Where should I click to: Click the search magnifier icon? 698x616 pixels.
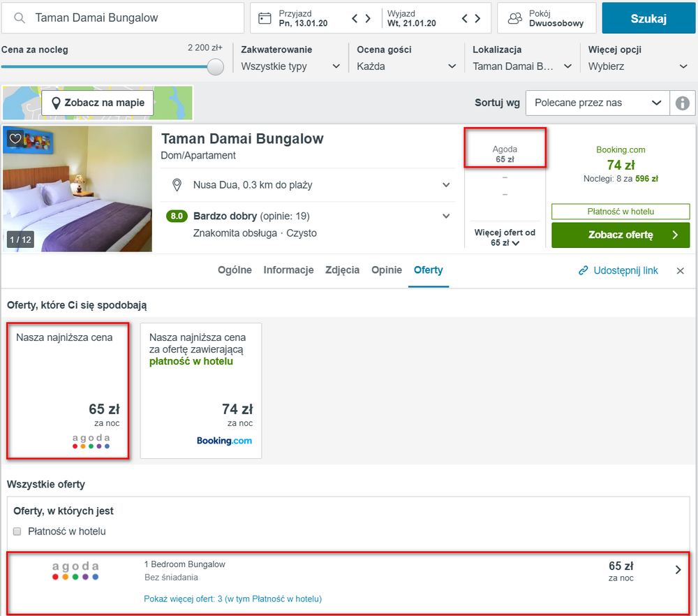point(19,18)
